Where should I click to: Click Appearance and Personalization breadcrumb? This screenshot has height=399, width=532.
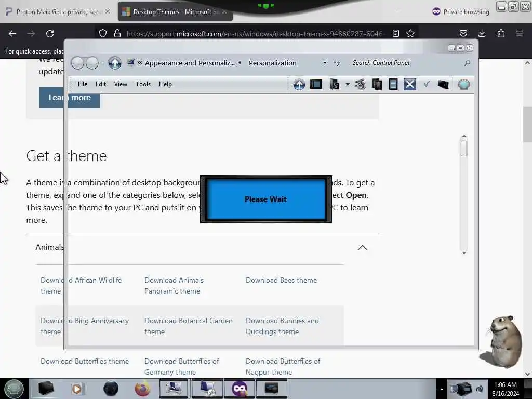coord(190,63)
